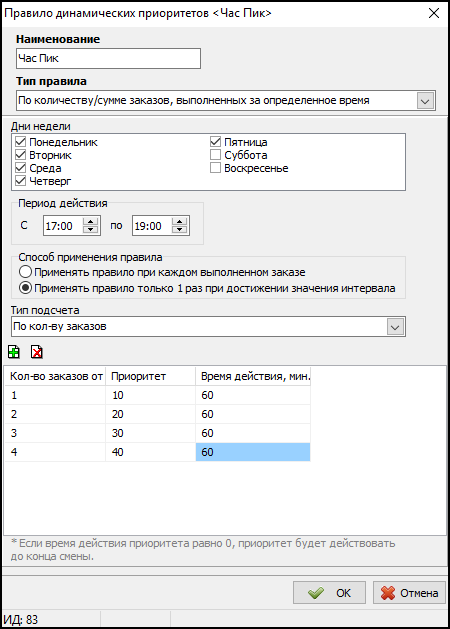450x629 pixels.
Task: Uncheck the Среда checkbox
Action: (x=20, y=168)
